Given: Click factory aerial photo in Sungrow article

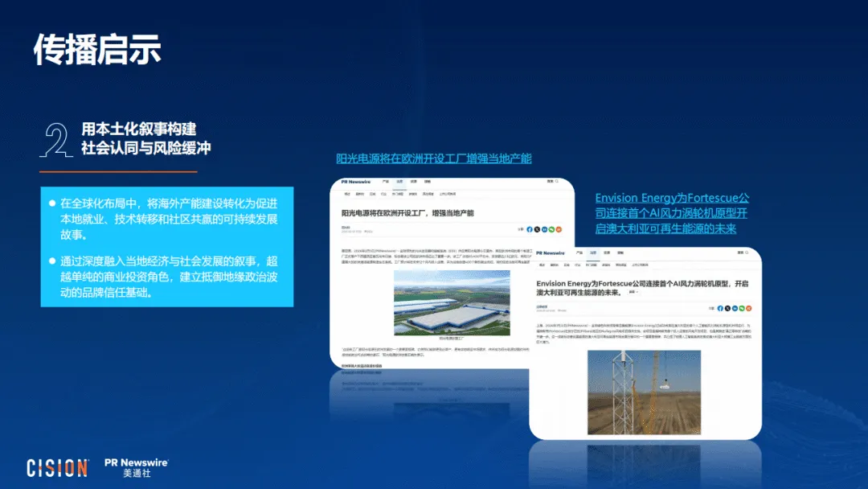Looking at the screenshot, I should (x=452, y=302).
